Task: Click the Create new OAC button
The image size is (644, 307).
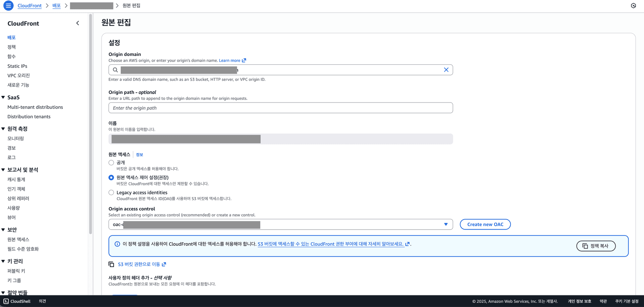Action: pos(485,225)
